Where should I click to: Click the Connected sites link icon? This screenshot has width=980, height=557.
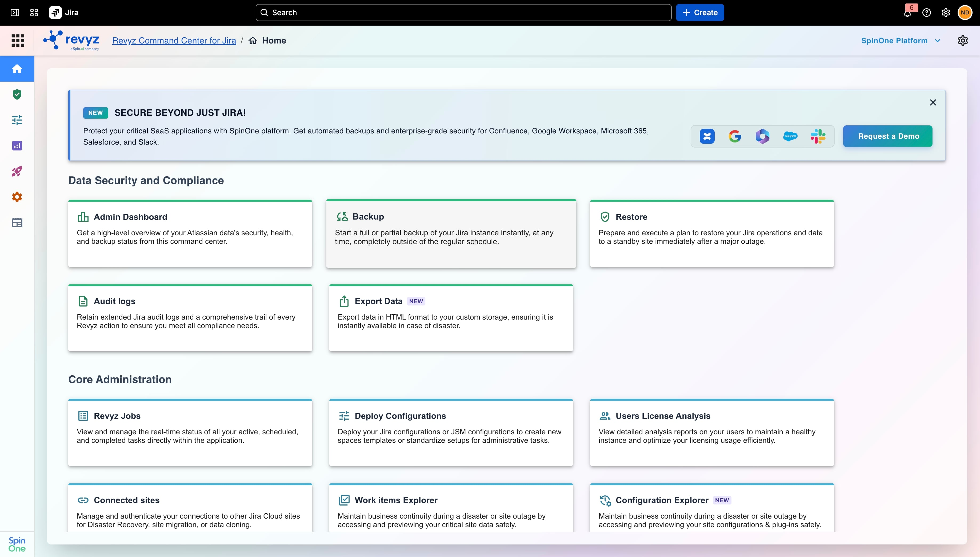pyautogui.click(x=83, y=500)
